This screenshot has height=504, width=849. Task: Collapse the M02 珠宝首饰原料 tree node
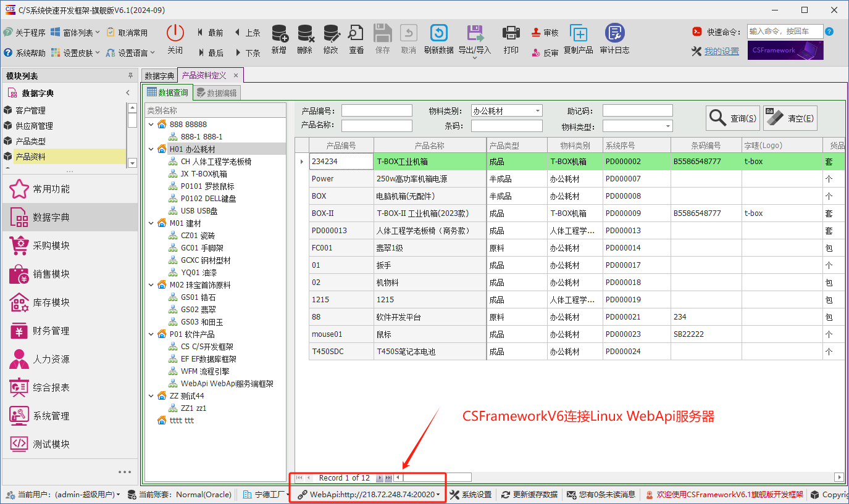(x=152, y=284)
